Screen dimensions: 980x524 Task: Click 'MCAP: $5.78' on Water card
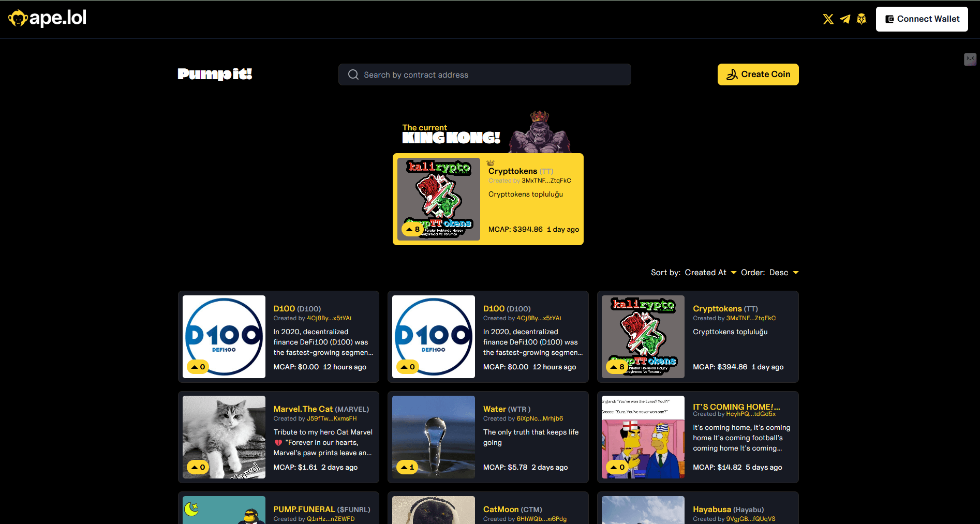(506, 467)
